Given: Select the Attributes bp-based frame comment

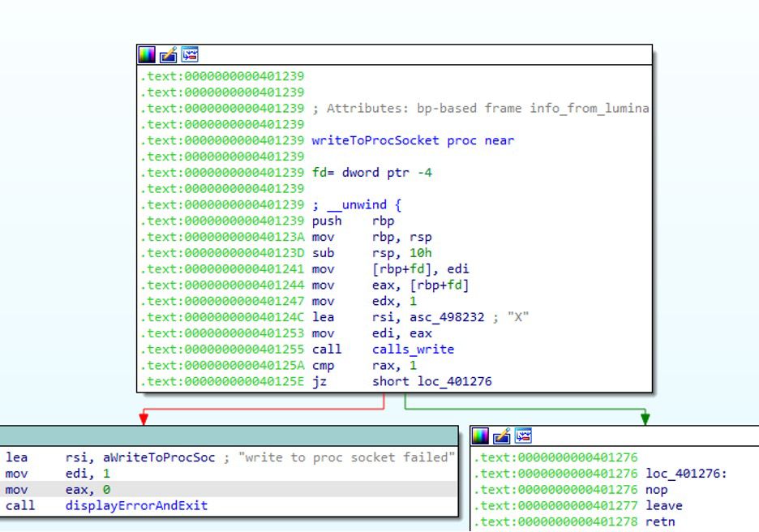Looking at the screenshot, I should 481,109.
